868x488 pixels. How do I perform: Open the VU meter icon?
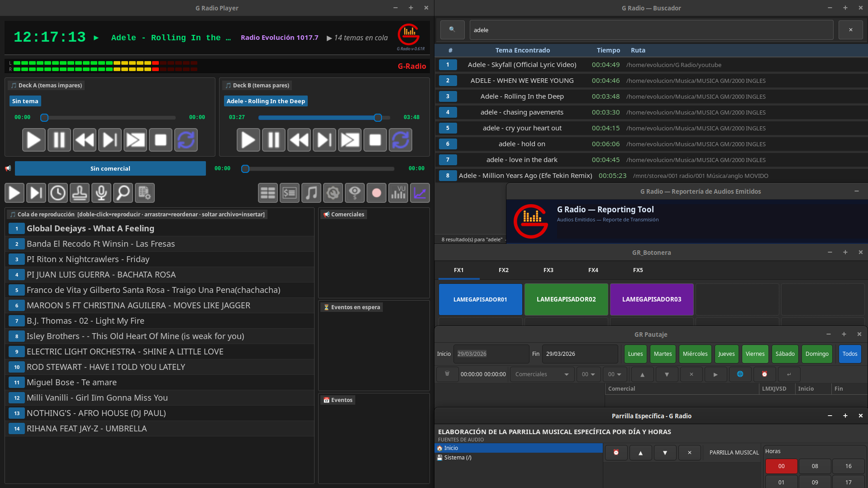398,193
